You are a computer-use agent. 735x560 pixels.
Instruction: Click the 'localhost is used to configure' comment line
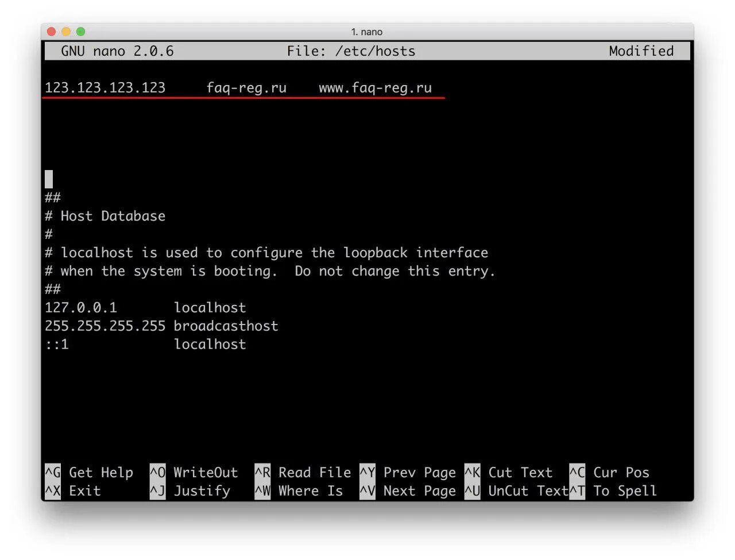266,253
